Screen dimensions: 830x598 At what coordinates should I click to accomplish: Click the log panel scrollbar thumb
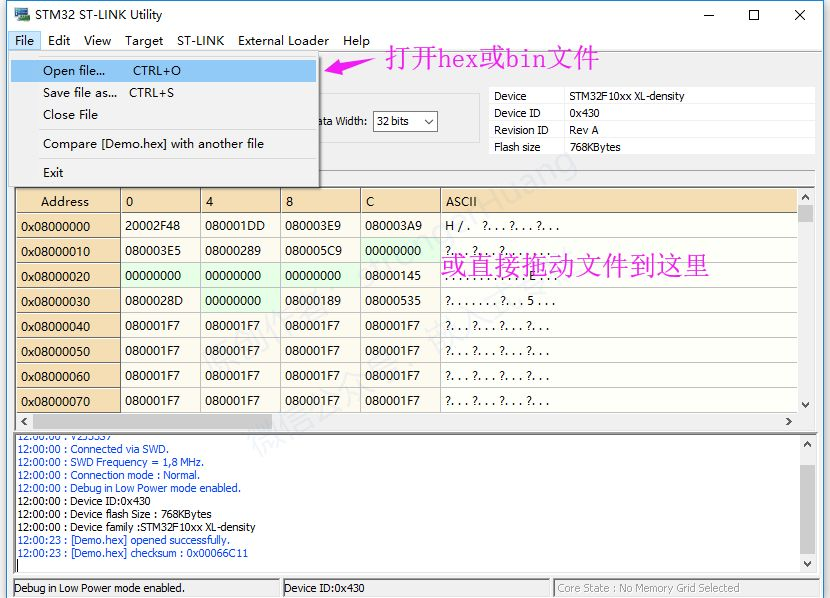coord(807,509)
